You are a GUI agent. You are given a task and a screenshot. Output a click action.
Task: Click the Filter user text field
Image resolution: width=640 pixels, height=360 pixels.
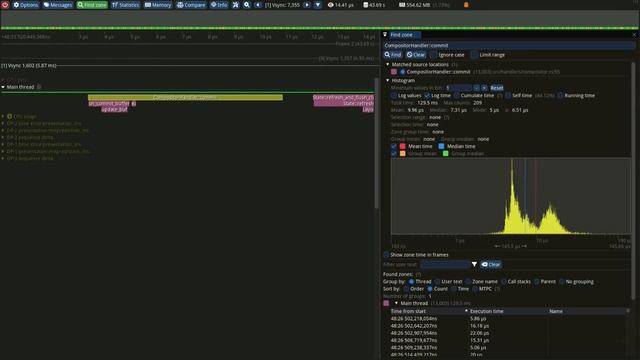point(445,264)
